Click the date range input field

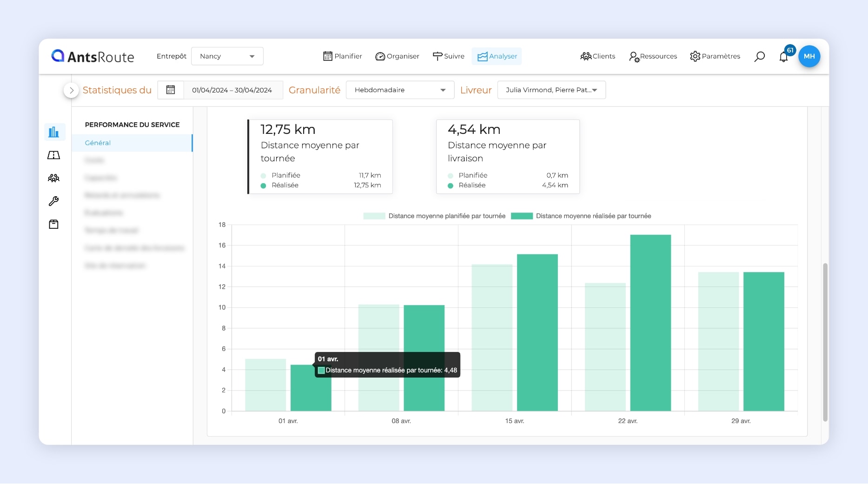[x=232, y=90]
